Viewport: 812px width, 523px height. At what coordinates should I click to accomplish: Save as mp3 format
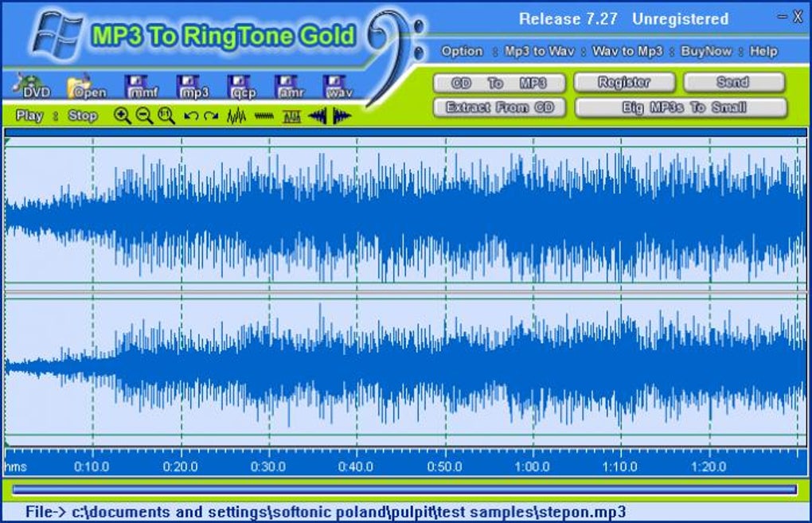click(193, 87)
